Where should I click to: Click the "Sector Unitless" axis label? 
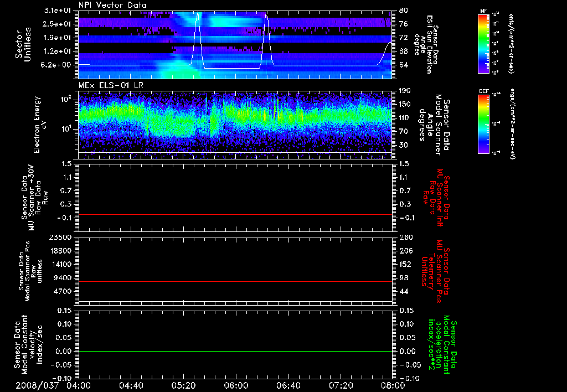pyautogui.click(x=23, y=44)
